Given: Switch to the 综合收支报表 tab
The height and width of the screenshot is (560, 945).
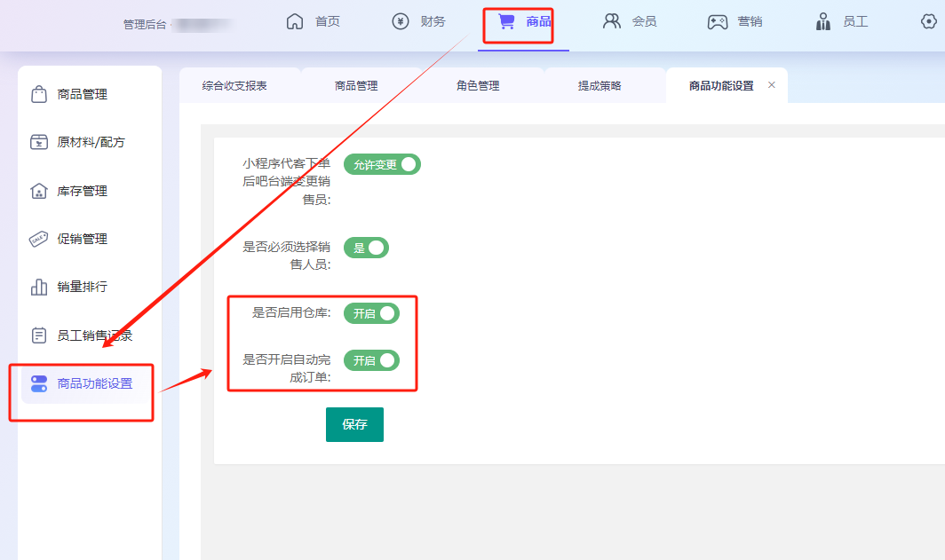Looking at the screenshot, I should point(234,86).
